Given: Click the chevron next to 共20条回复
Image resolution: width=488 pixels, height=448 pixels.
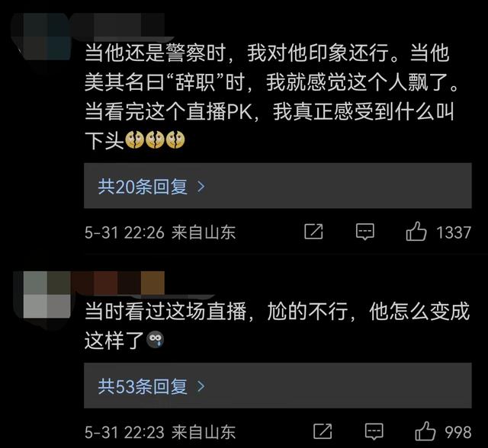Looking at the screenshot, I should pos(201,187).
